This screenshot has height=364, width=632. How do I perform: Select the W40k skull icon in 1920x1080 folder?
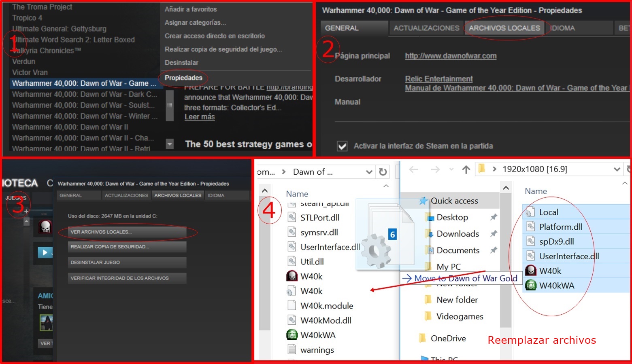point(530,271)
